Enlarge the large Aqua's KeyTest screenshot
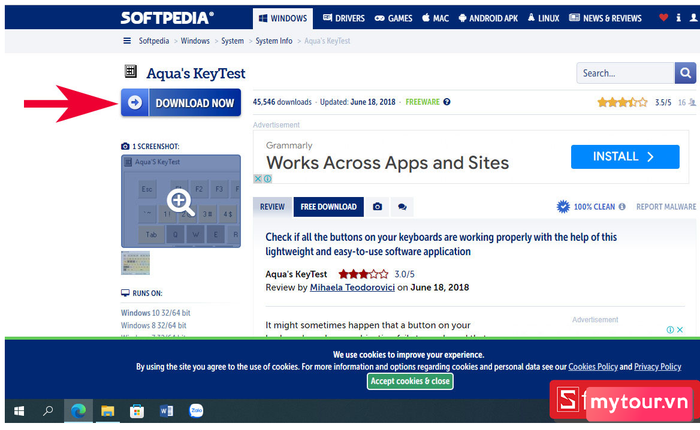This screenshot has height=430, width=700. (x=181, y=201)
